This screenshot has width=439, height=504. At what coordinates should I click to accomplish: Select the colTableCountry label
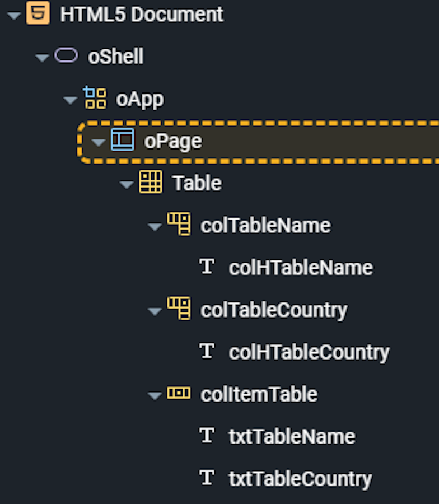click(x=274, y=310)
